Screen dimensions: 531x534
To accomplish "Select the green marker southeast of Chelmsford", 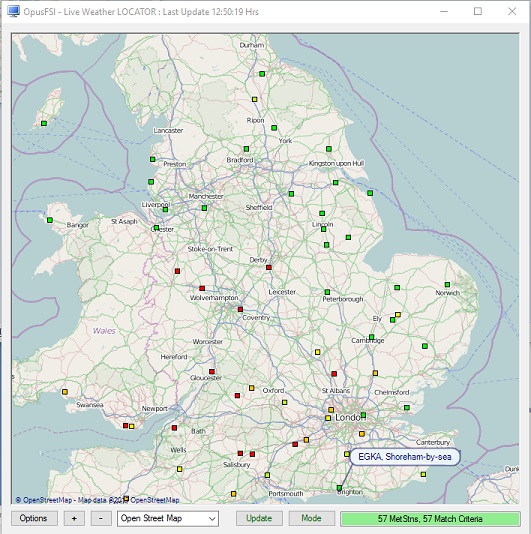I will (406, 408).
